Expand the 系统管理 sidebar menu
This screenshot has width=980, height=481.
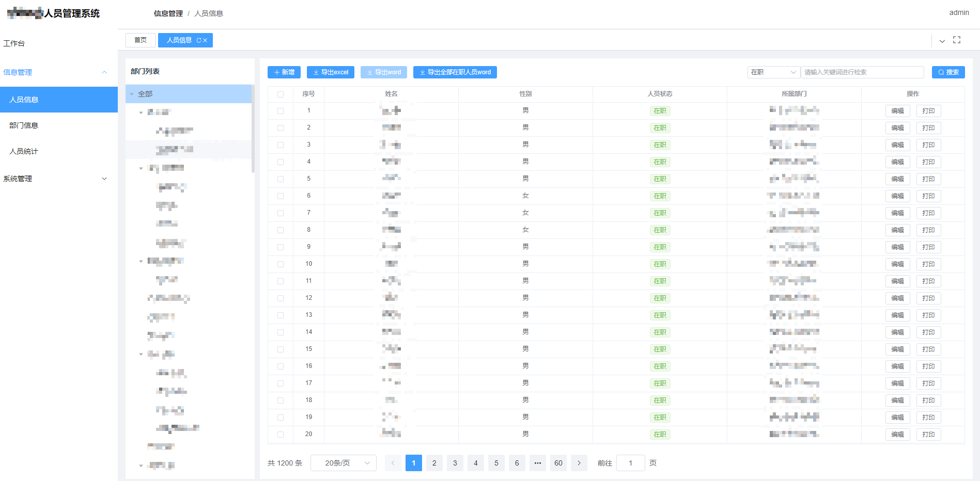tap(59, 179)
